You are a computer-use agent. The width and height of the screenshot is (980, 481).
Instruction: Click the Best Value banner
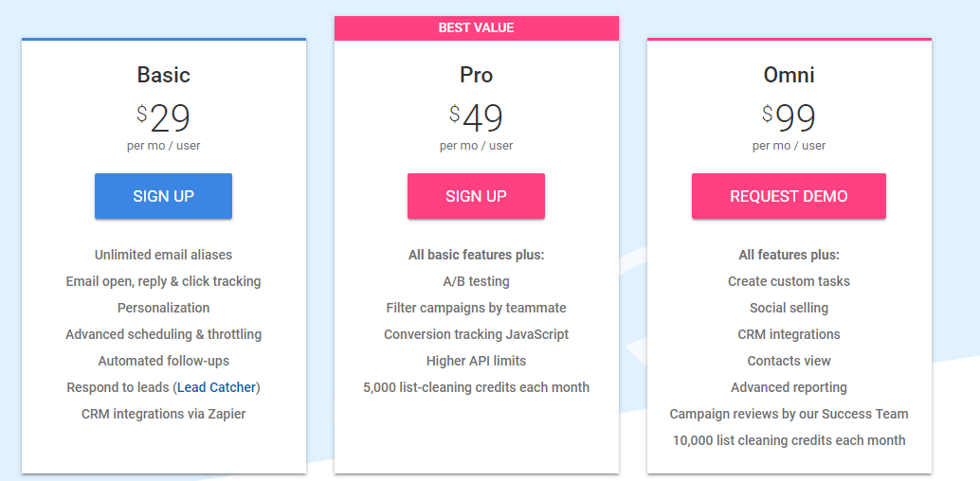click(476, 28)
